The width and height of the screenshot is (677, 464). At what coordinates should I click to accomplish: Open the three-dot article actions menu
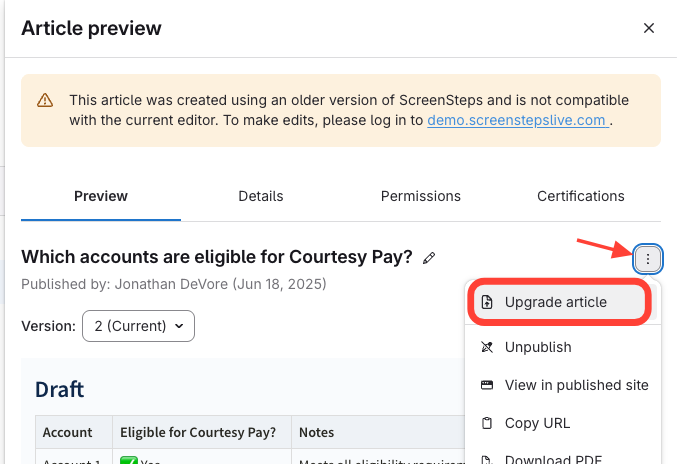pyautogui.click(x=648, y=259)
